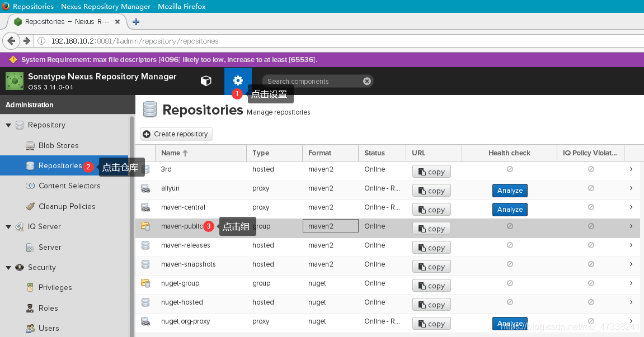Image resolution: width=644 pixels, height=337 pixels.
Task: Clear the Search components field
Action: pos(367,81)
